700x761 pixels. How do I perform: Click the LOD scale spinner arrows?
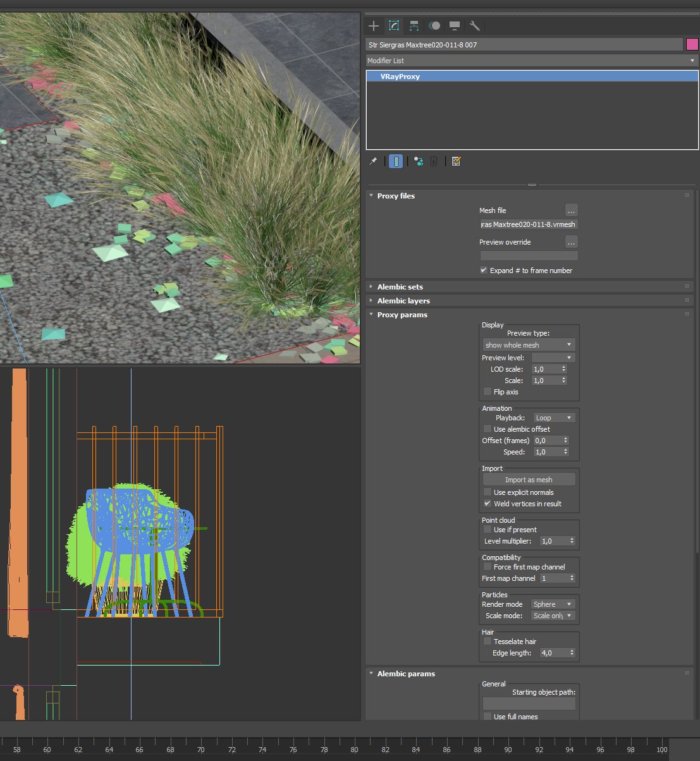point(564,369)
